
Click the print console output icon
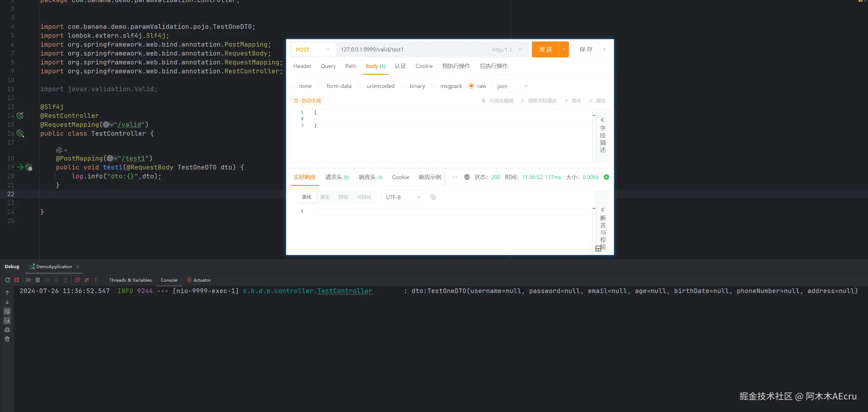(x=7, y=330)
